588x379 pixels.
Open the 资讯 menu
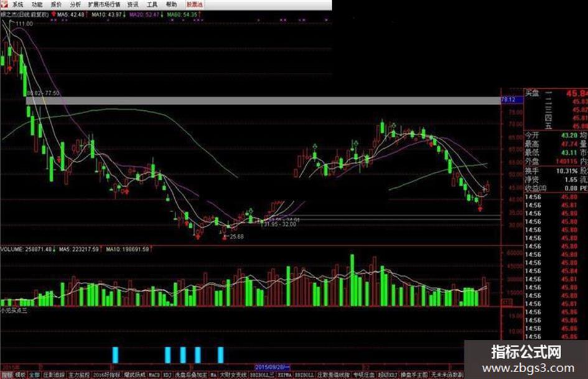[x=133, y=4]
